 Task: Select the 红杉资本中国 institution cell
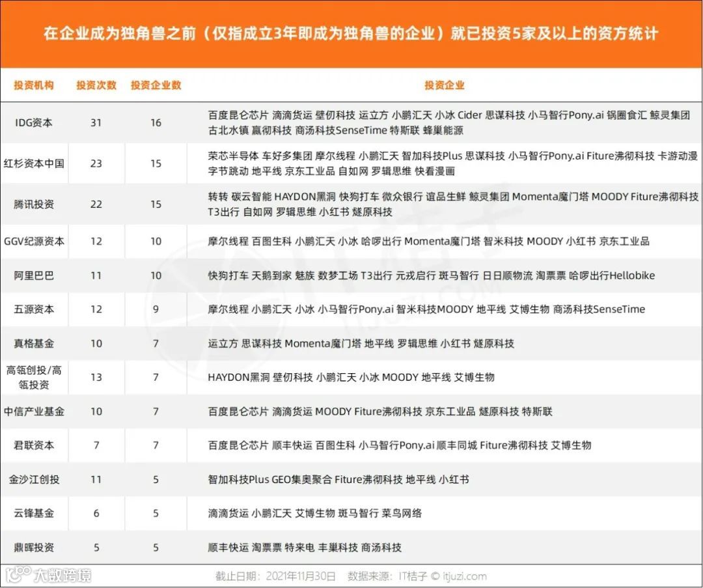(x=34, y=163)
